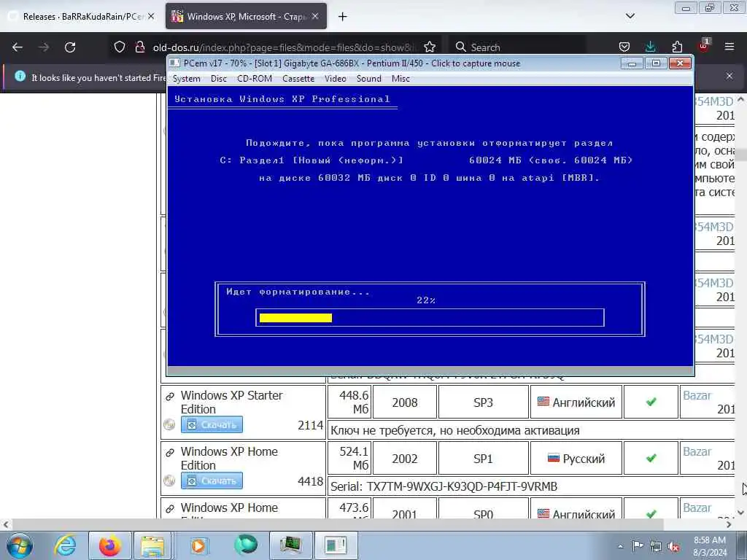
Task: Open the Save to Pocket icon
Action: (x=624, y=47)
